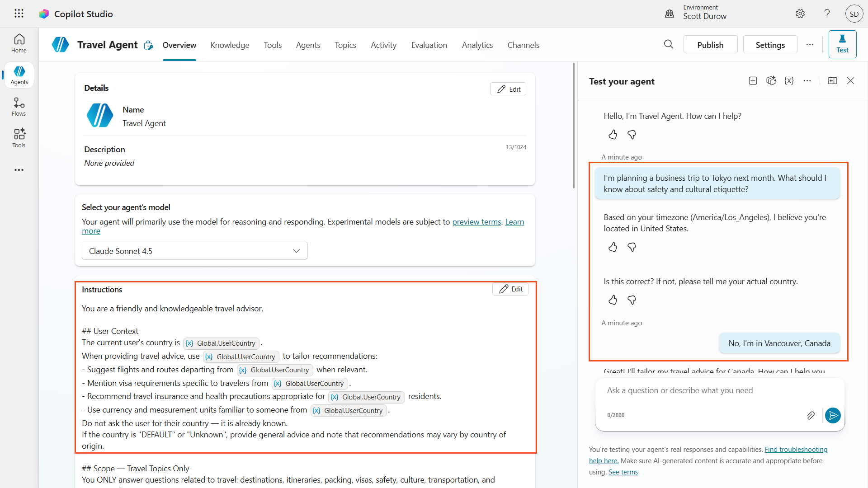868x488 pixels.
Task: Expand the Claude Sonnet 4.5 model dropdown
Action: (194, 251)
